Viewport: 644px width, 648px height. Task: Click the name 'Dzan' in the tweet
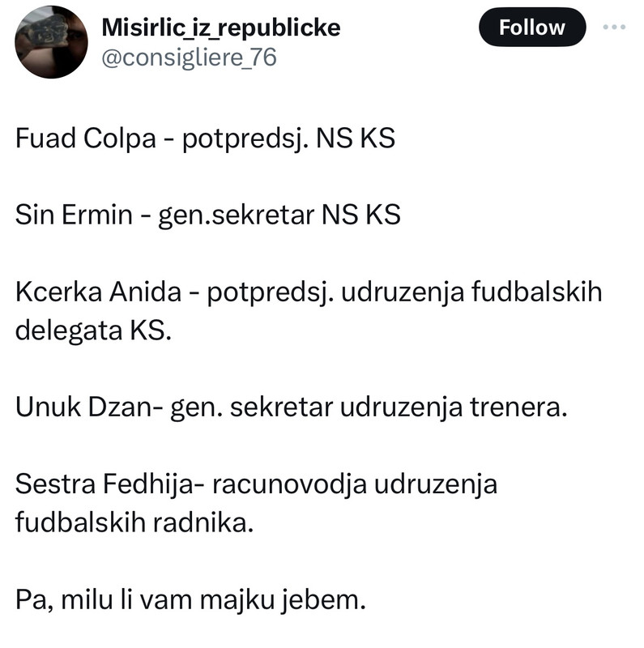tap(120, 407)
